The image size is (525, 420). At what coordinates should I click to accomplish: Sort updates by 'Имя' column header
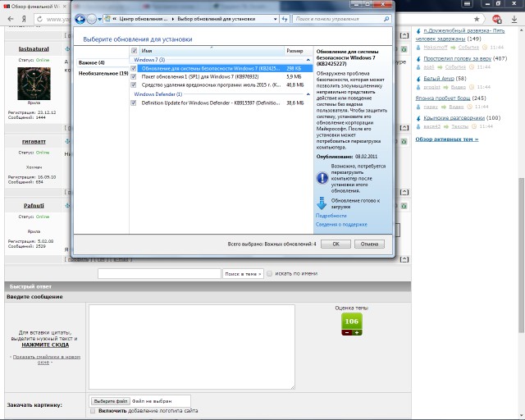(x=211, y=51)
